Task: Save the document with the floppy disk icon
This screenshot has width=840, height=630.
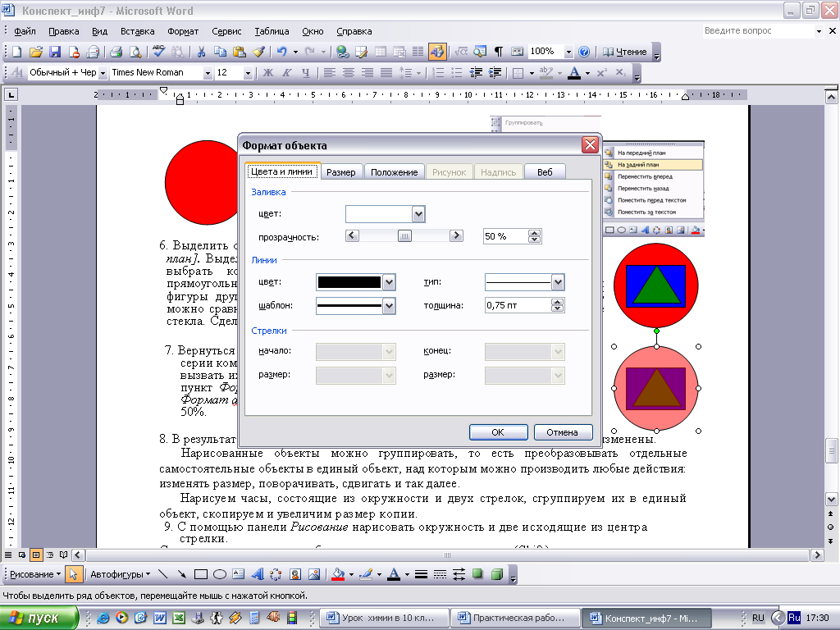Action: point(55,52)
